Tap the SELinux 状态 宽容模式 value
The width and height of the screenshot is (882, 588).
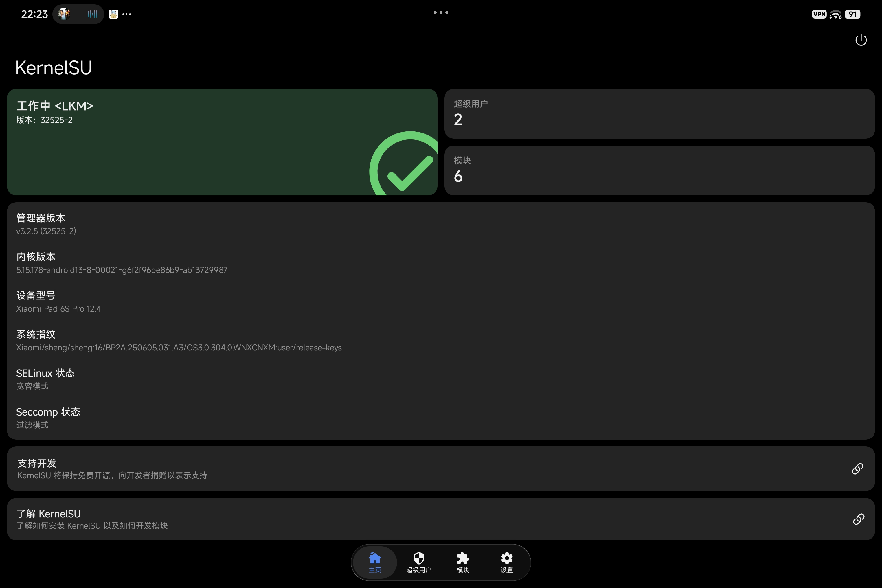coord(32,386)
